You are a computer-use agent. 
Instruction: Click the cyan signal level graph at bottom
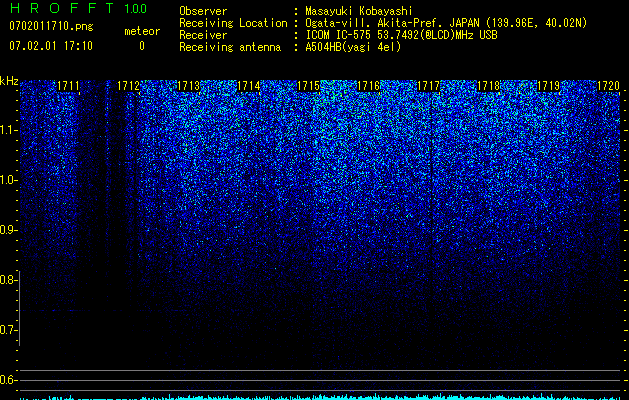point(320,397)
